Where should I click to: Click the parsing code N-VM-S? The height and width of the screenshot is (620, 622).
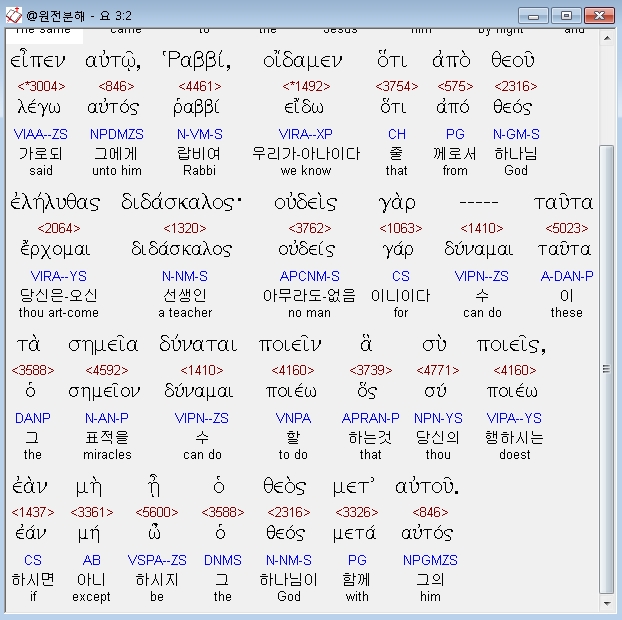(x=200, y=134)
